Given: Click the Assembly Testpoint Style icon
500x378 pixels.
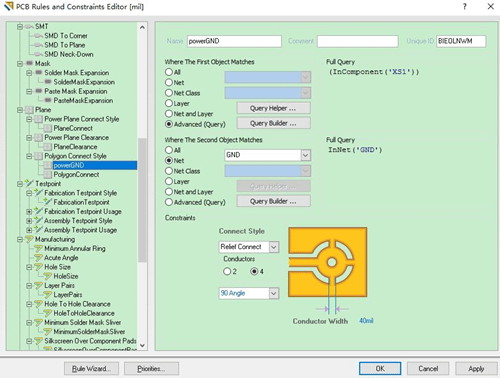Looking at the screenshot, I should [x=39, y=221].
